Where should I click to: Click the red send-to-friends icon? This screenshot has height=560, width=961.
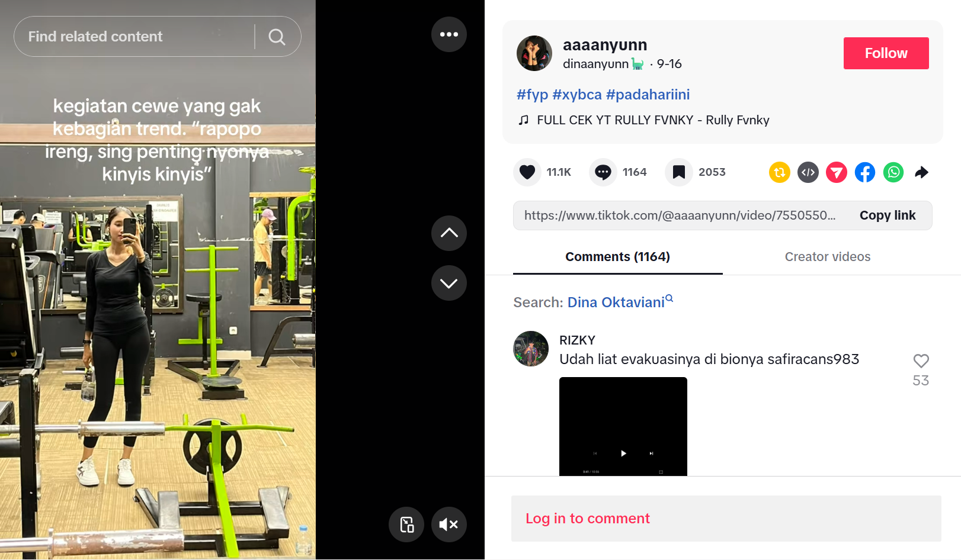[x=837, y=172]
